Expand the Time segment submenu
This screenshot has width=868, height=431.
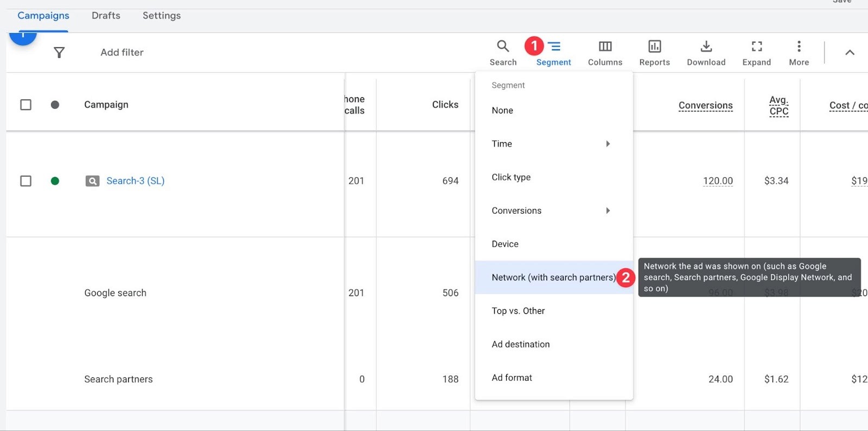click(x=554, y=144)
